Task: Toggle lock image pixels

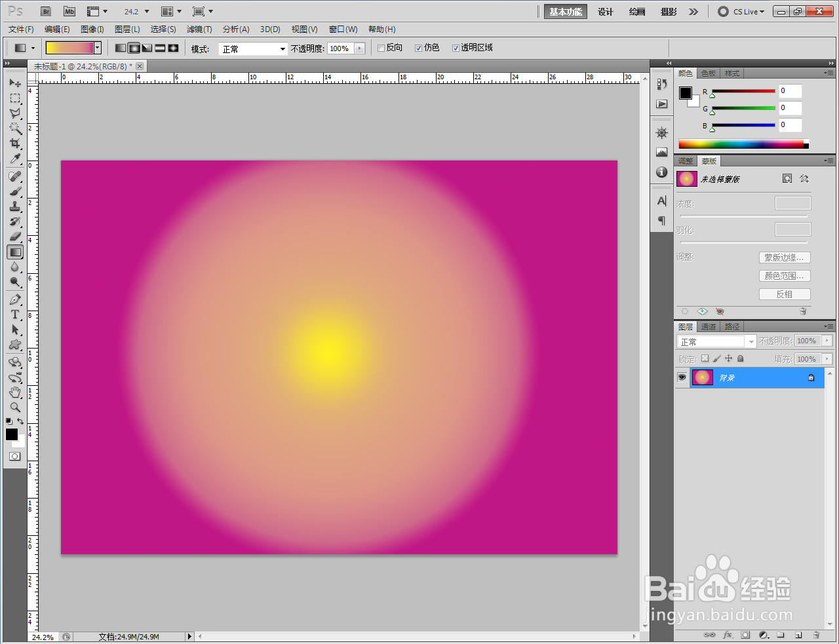Action: click(716, 358)
